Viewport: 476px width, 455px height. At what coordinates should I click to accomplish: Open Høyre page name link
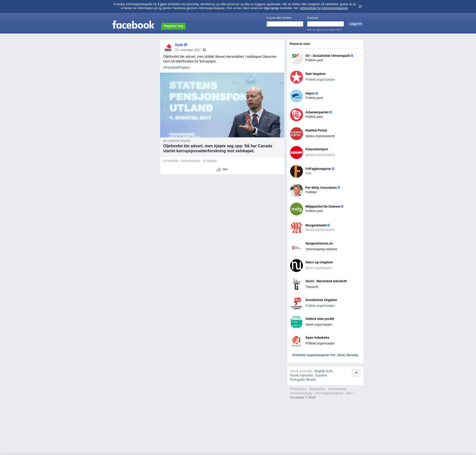310,93
